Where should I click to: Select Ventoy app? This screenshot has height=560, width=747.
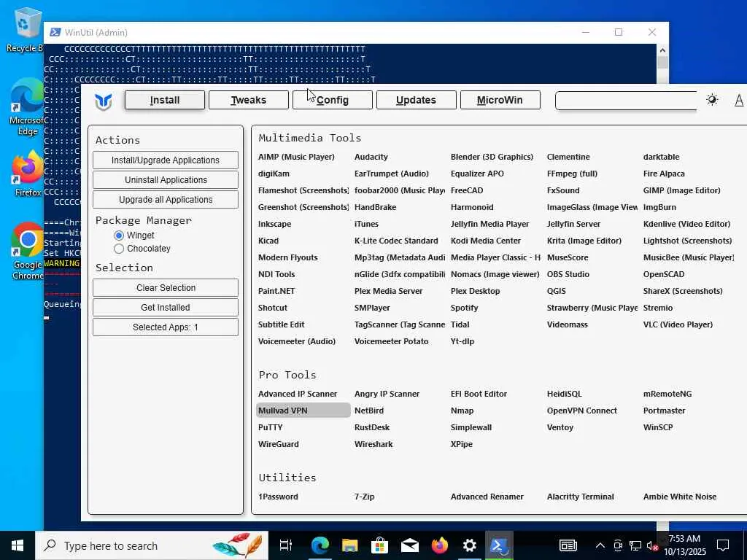coord(560,427)
